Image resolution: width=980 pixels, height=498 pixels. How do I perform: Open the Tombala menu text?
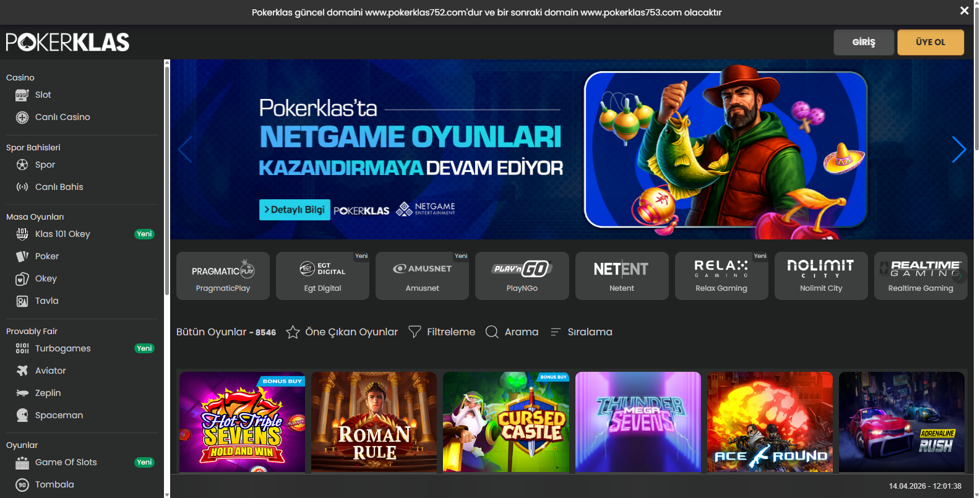point(54,484)
